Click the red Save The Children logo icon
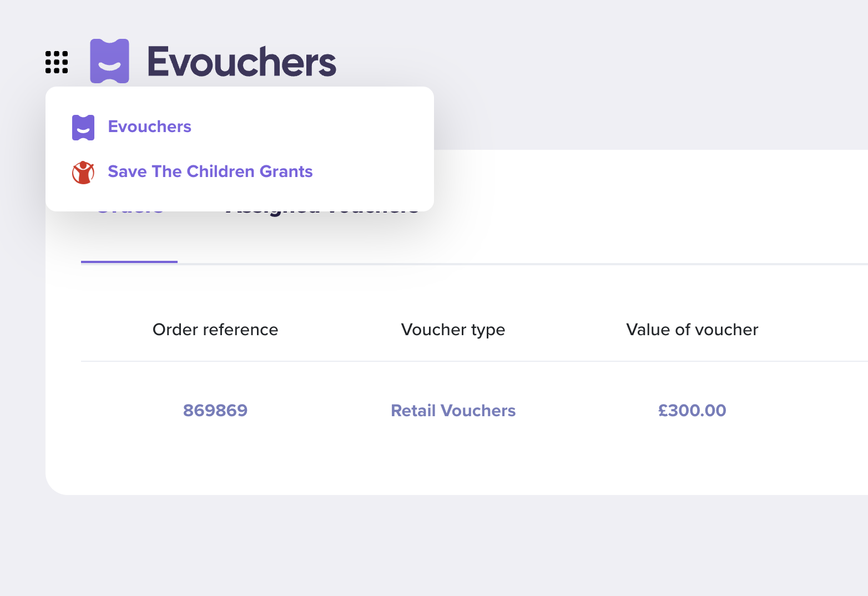868x596 pixels. click(83, 173)
